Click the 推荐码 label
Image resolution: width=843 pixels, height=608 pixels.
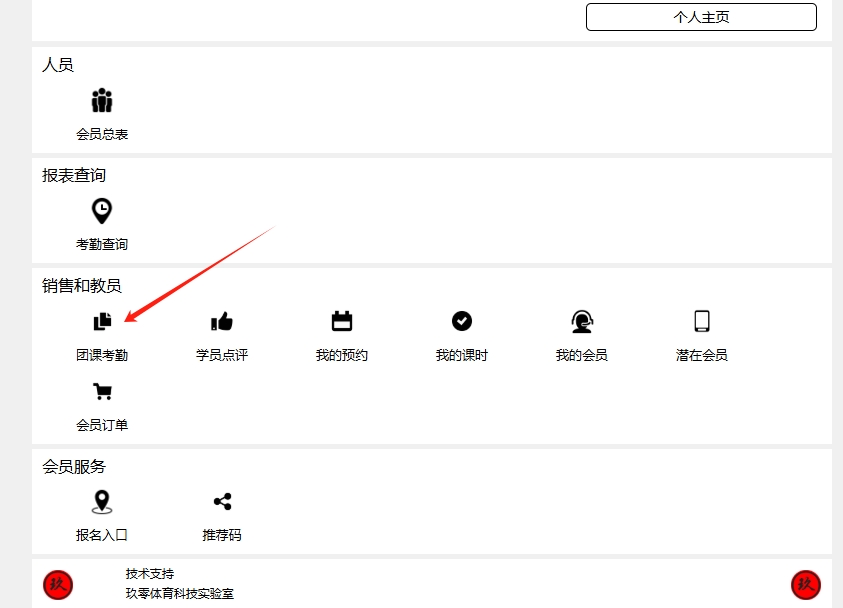pyautogui.click(x=222, y=535)
